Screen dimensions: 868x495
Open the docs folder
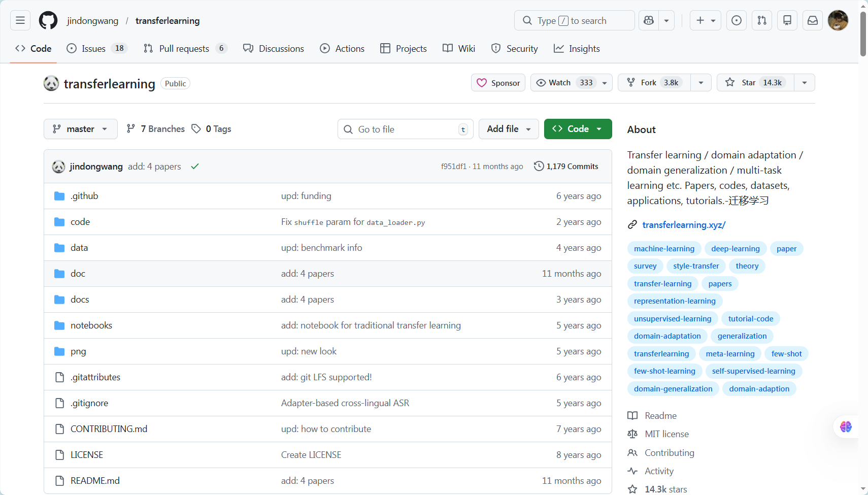(x=80, y=299)
